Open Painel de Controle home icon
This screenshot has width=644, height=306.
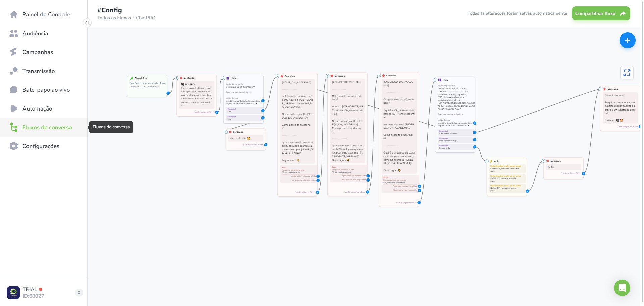click(14, 14)
